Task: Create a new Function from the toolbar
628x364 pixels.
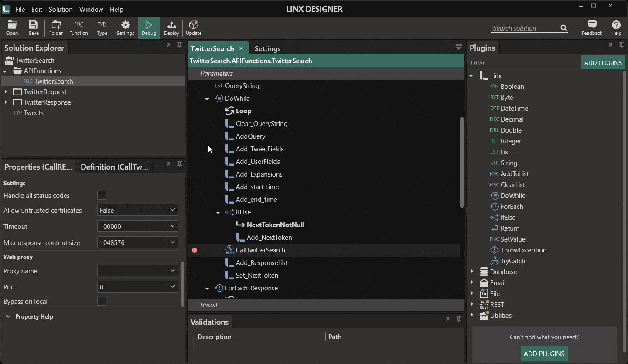Action: click(78, 28)
